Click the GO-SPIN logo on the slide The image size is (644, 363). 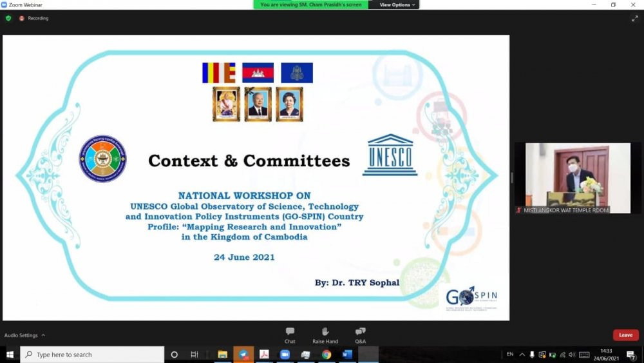[x=471, y=298]
